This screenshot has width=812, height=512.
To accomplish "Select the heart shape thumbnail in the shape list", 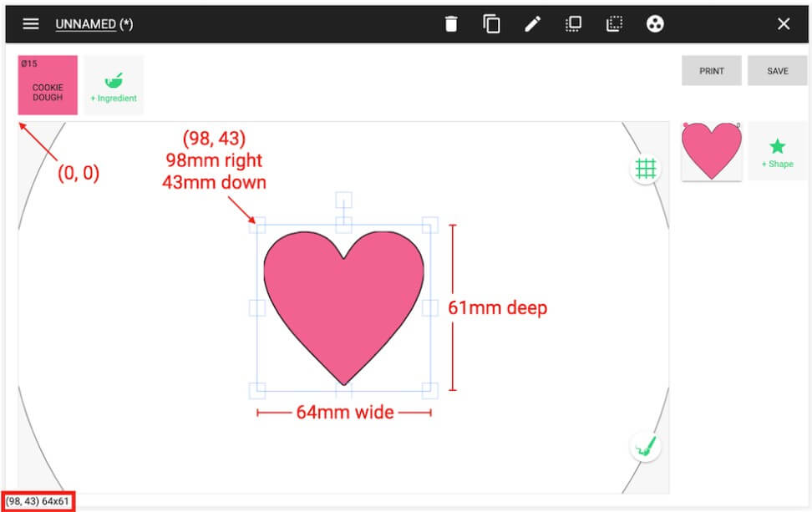I will click(712, 151).
